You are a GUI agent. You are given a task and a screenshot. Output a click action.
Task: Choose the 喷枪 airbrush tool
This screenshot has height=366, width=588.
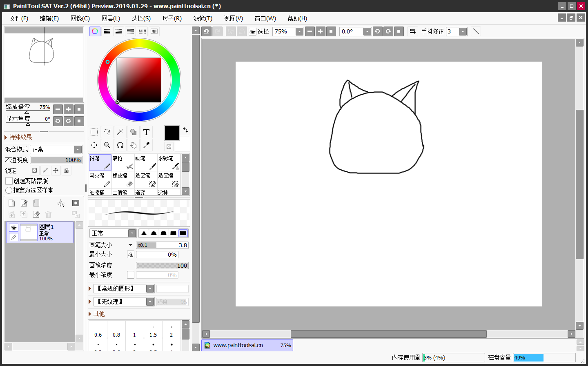click(x=123, y=162)
